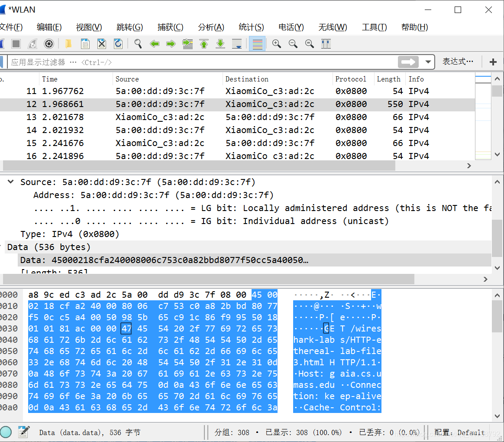The height and width of the screenshot is (442, 504).
Task: Zoom in on main window text
Action: coord(276,44)
